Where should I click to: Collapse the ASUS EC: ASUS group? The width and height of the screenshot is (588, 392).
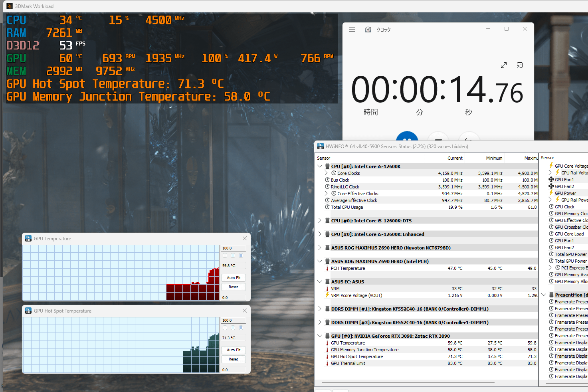tap(320, 281)
